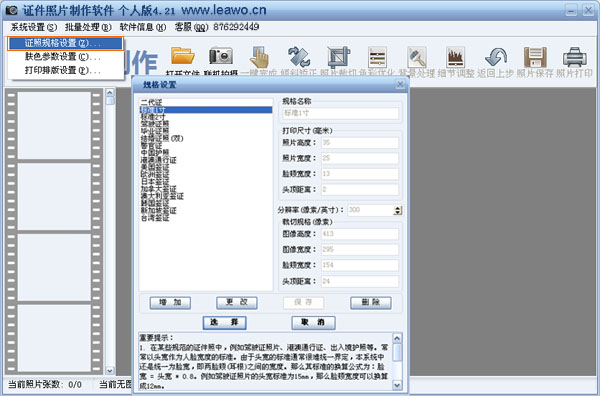Click the 脸颊宽度 field showing 154
The width and height of the screenshot is (600, 396).
(x=360, y=265)
